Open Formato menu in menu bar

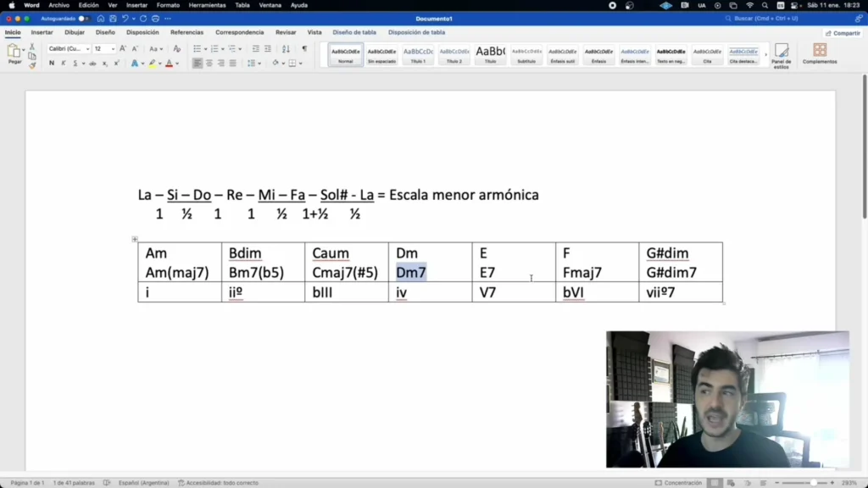(x=169, y=6)
